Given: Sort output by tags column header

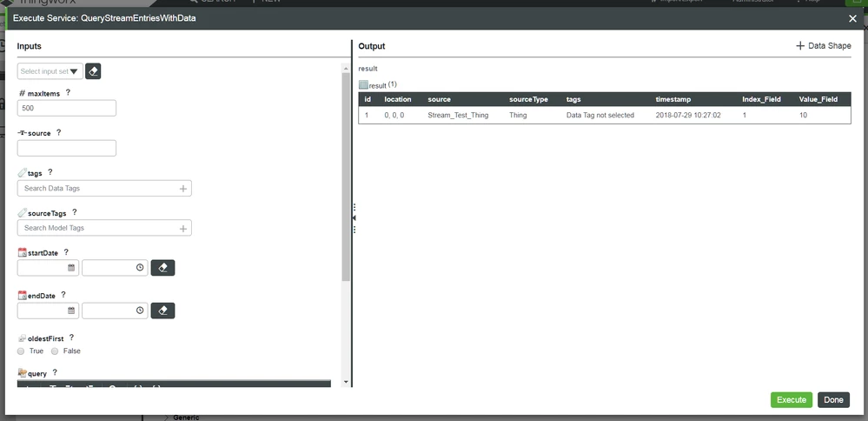Looking at the screenshot, I should (x=573, y=99).
